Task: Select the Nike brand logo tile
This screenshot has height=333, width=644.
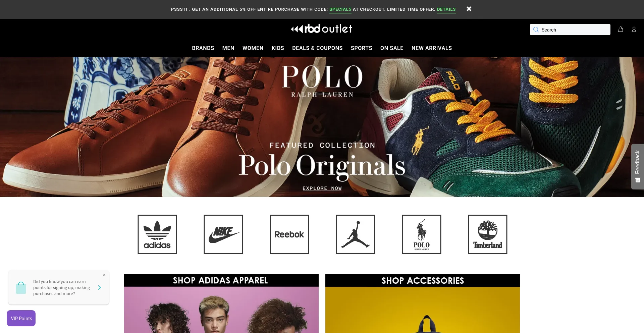Action: pos(223,234)
